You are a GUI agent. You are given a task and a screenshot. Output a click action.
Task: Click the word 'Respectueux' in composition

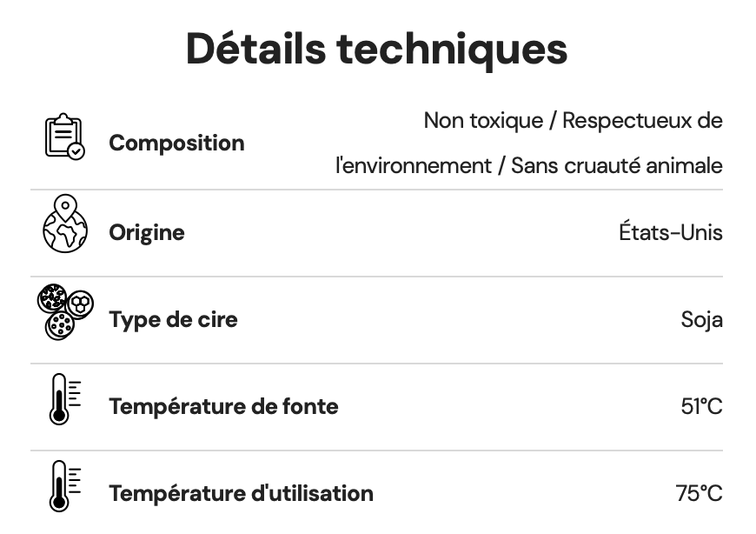click(622, 121)
